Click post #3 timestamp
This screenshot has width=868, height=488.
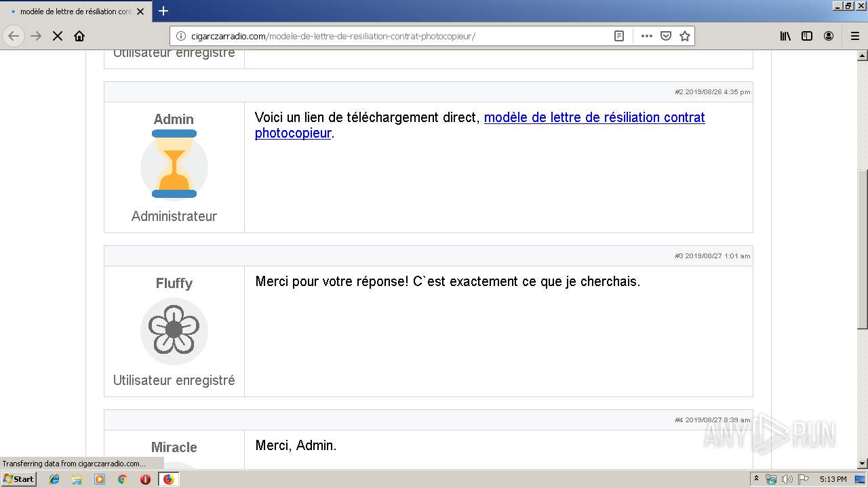713,256
